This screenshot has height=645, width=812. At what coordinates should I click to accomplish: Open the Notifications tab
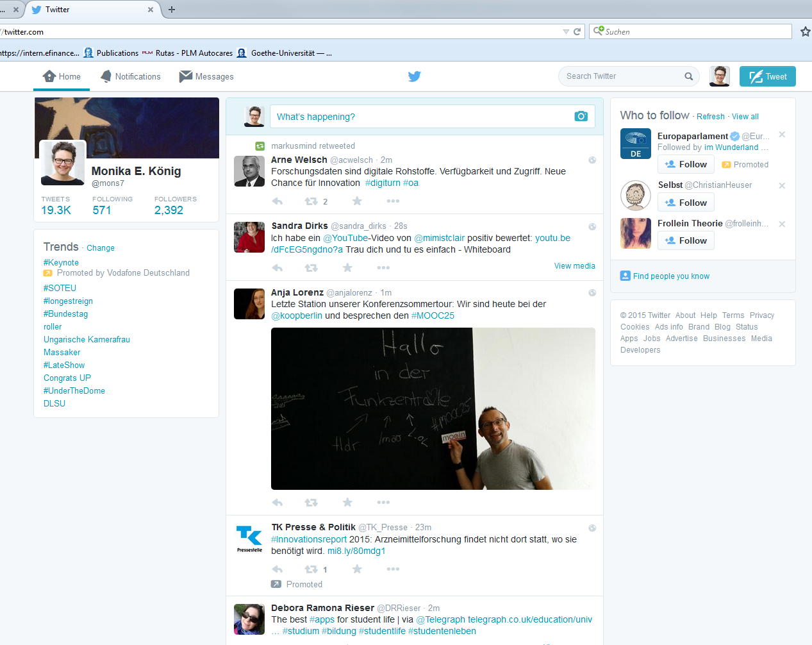(x=131, y=76)
